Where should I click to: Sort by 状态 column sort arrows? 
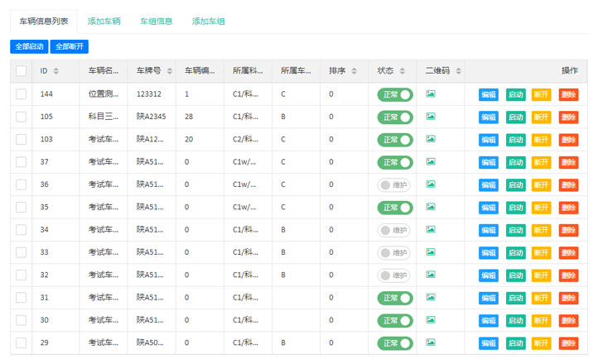(x=402, y=71)
